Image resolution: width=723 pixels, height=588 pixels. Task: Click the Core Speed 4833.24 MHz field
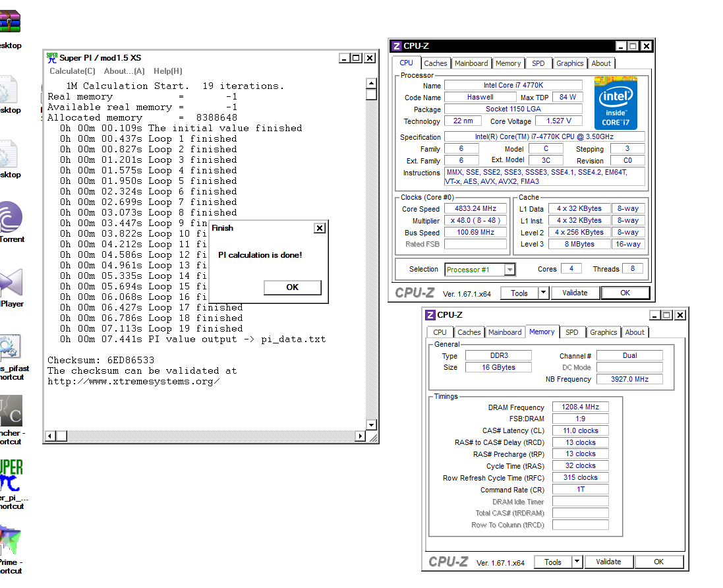pos(475,208)
